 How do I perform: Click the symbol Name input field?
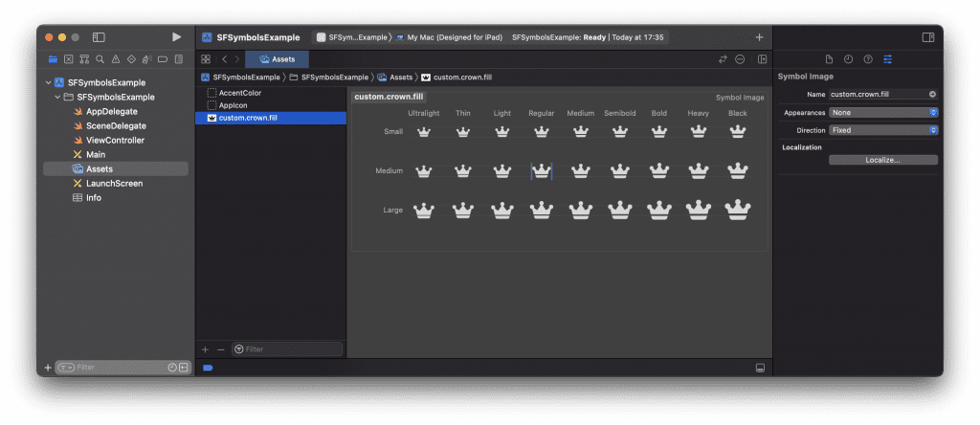point(883,95)
